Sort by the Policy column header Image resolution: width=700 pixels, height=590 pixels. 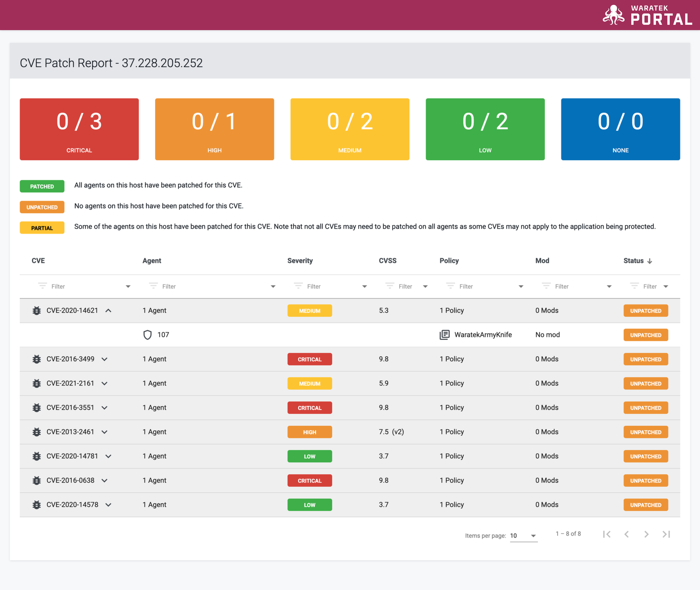pos(449,261)
